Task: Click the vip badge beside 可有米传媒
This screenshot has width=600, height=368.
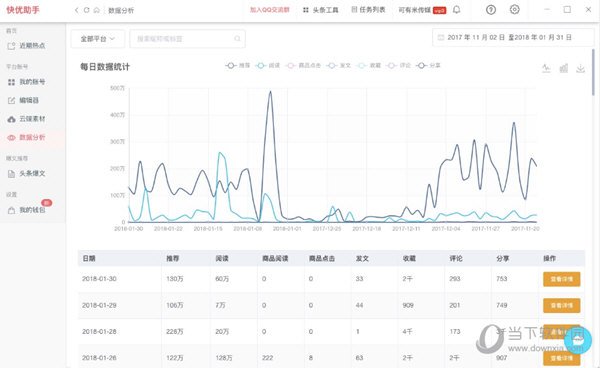Action: (439, 10)
